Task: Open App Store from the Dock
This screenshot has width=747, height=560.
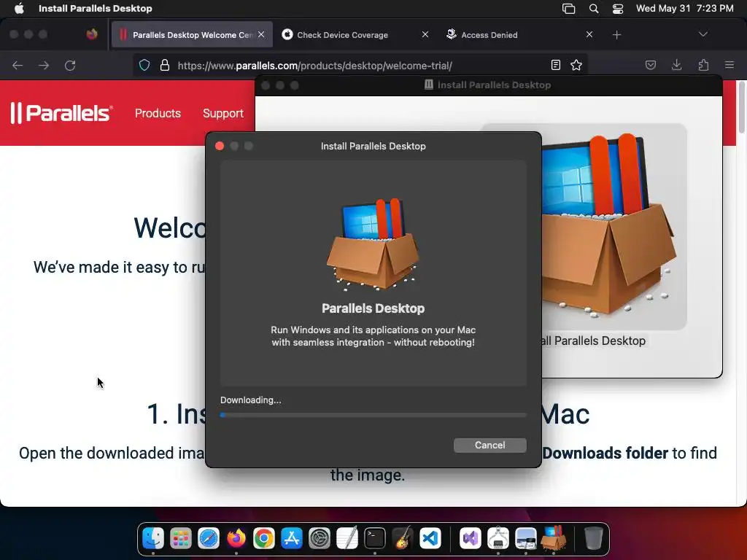Action: [x=292, y=539]
